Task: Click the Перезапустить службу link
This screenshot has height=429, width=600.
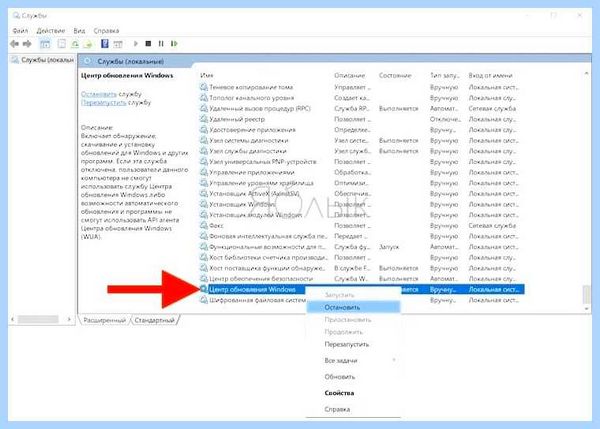Action: (x=103, y=103)
